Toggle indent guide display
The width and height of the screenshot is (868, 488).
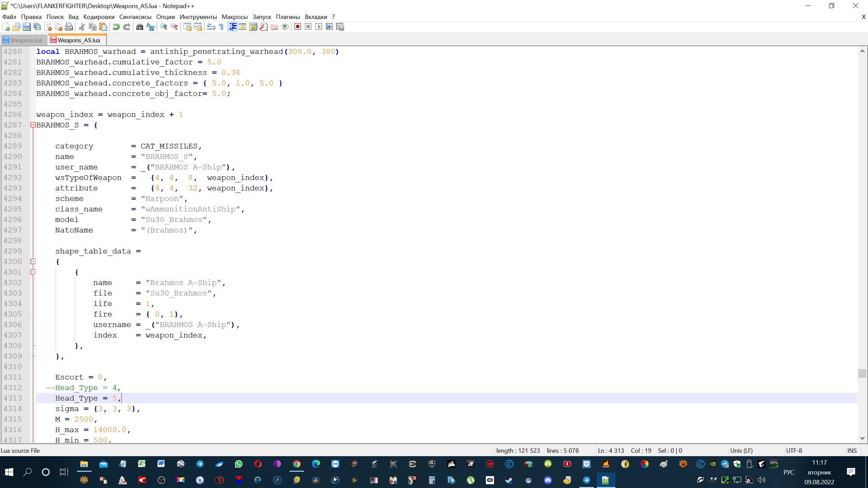click(x=233, y=27)
